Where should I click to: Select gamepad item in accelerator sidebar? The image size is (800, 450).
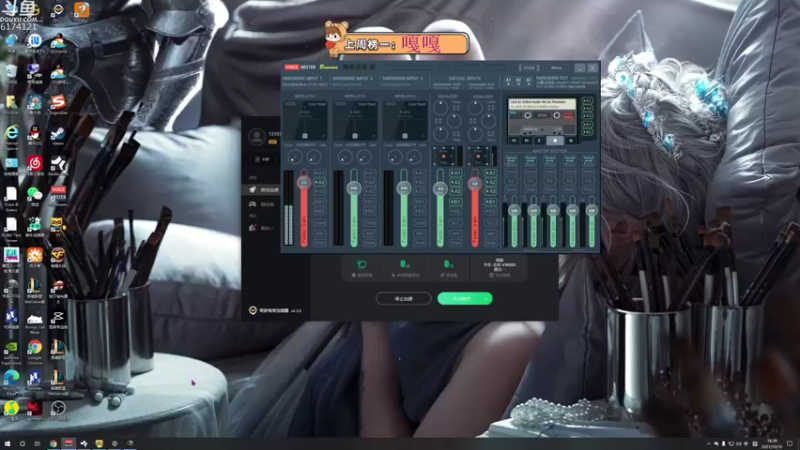click(263, 204)
